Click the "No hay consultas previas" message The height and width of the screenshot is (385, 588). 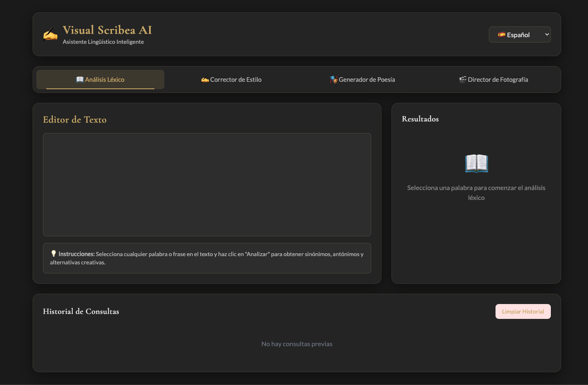(x=296, y=344)
